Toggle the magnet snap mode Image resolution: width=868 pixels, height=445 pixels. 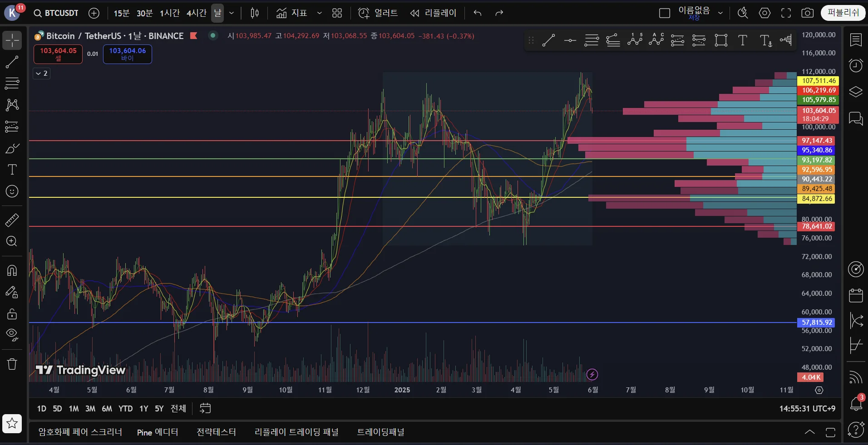[x=12, y=270]
